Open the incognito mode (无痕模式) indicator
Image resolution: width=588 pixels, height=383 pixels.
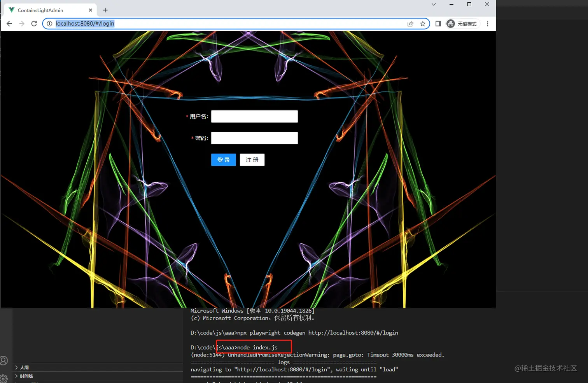point(462,24)
